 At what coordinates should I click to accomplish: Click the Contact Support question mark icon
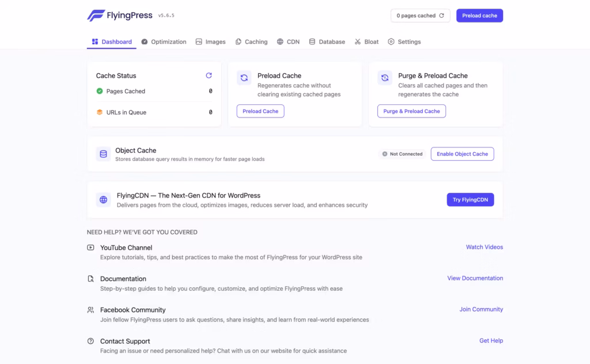pyautogui.click(x=90, y=341)
